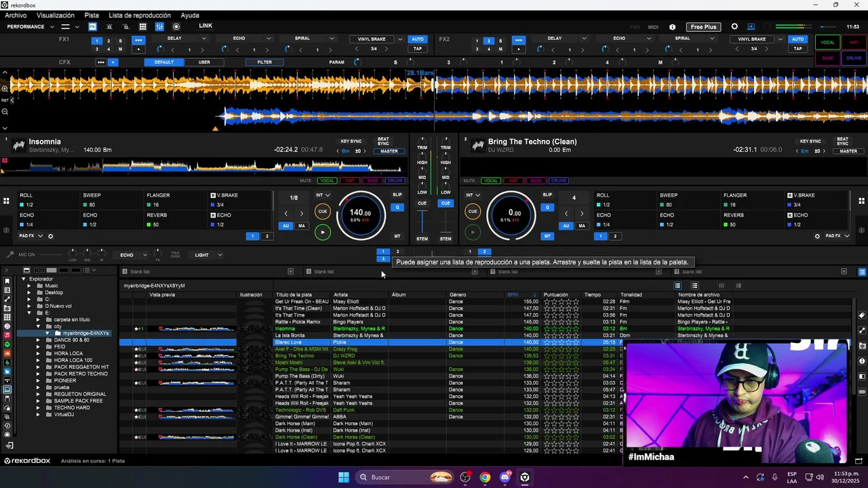Viewport: 868px width, 488px height.
Task: Toggle deck 1 Quantize Q button
Action: click(397, 207)
